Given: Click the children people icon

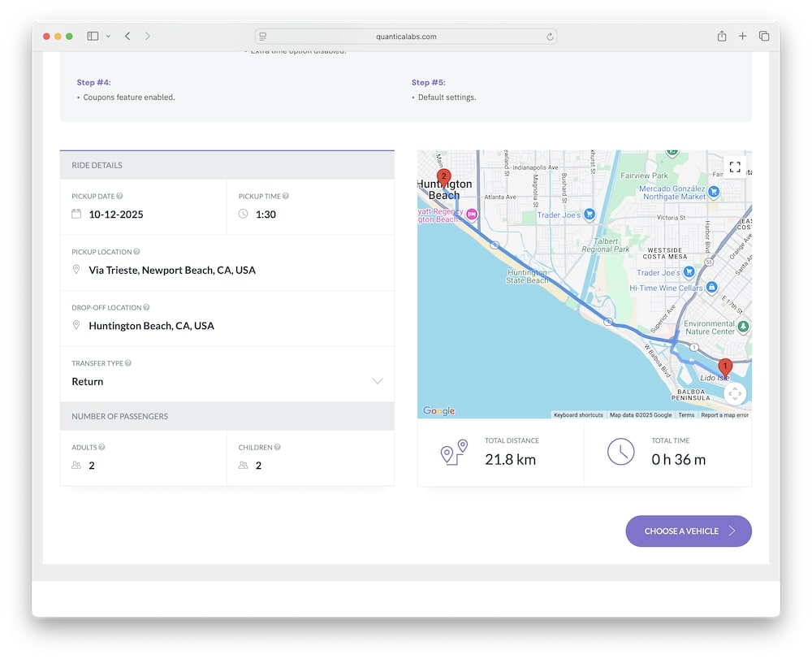Looking at the screenshot, I should 243,466.
